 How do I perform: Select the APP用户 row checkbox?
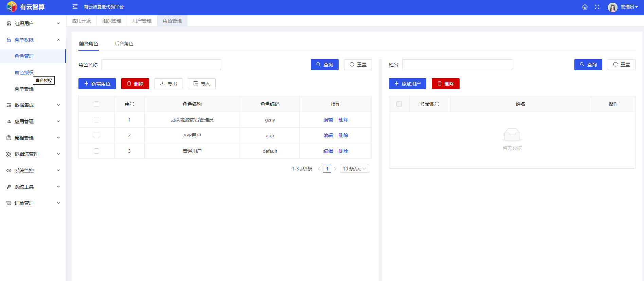click(96, 135)
